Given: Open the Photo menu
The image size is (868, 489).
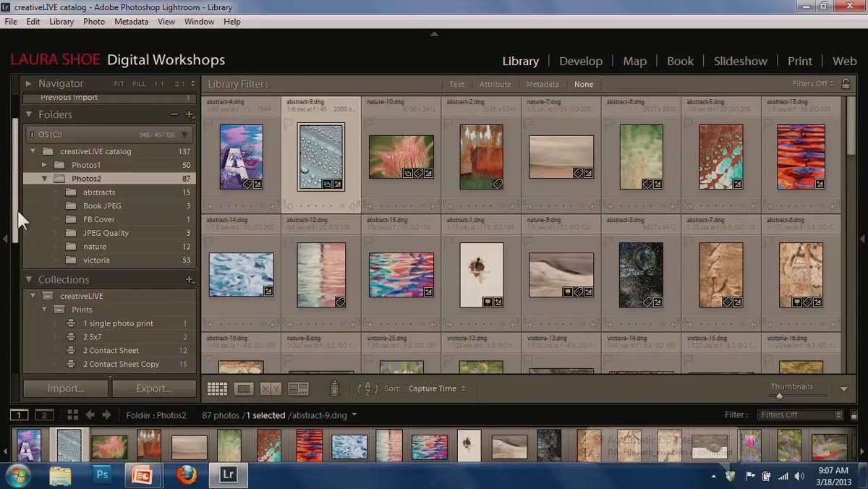Looking at the screenshot, I should [94, 22].
